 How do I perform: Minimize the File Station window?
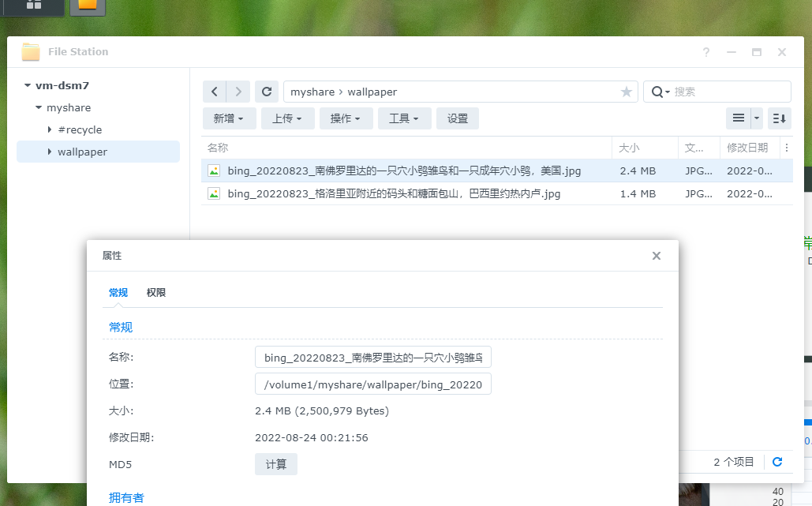pos(732,52)
